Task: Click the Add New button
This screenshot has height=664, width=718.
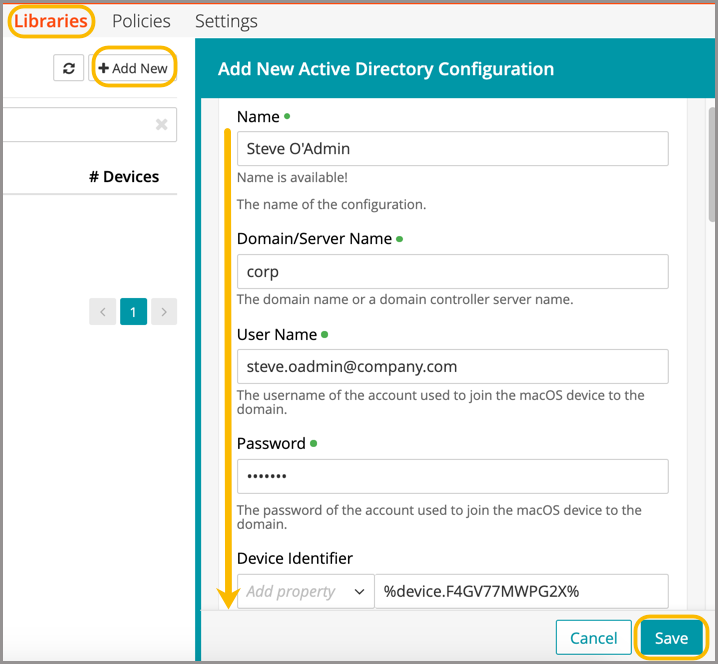Action: point(133,68)
